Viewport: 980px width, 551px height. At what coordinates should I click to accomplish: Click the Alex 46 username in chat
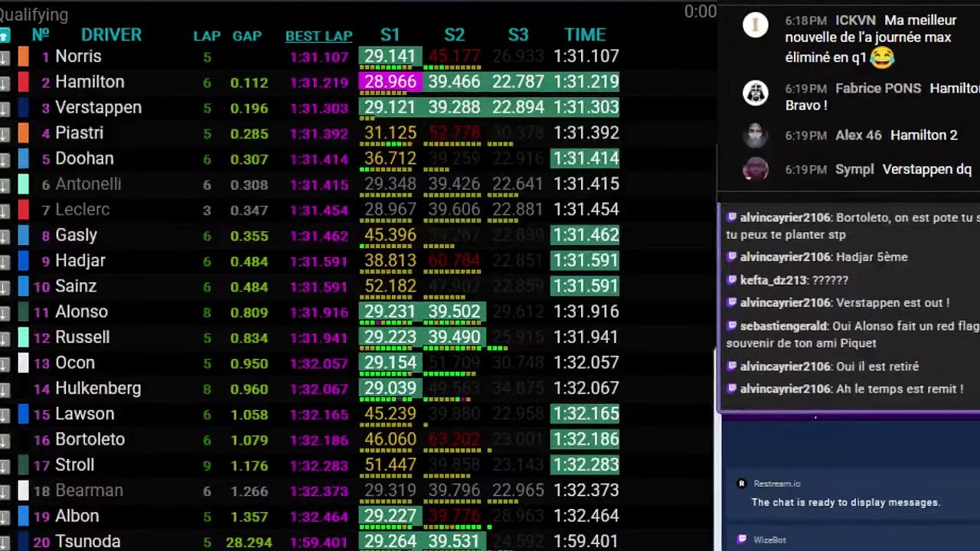[858, 135]
